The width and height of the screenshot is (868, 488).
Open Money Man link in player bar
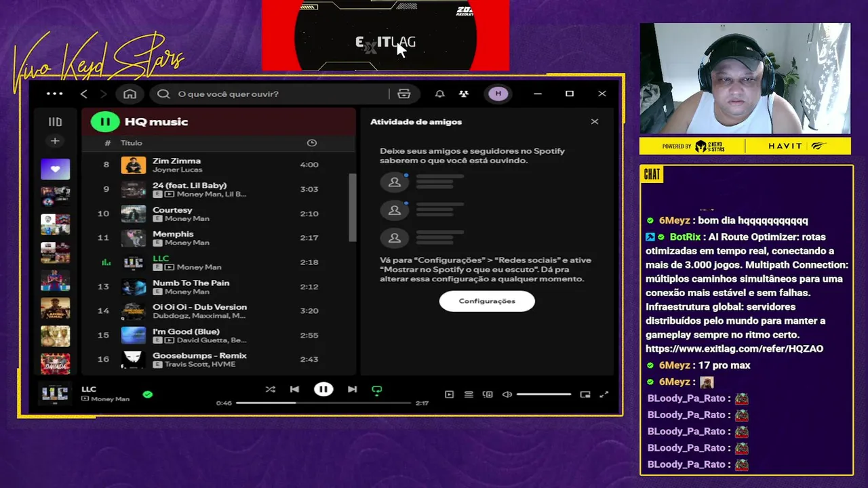click(110, 399)
